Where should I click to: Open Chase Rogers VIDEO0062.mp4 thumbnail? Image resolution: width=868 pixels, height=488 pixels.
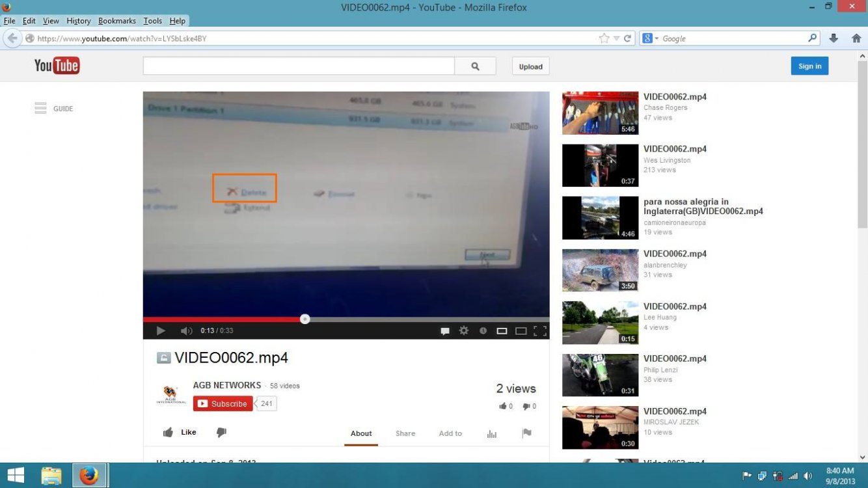pyautogui.click(x=600, y=113)
